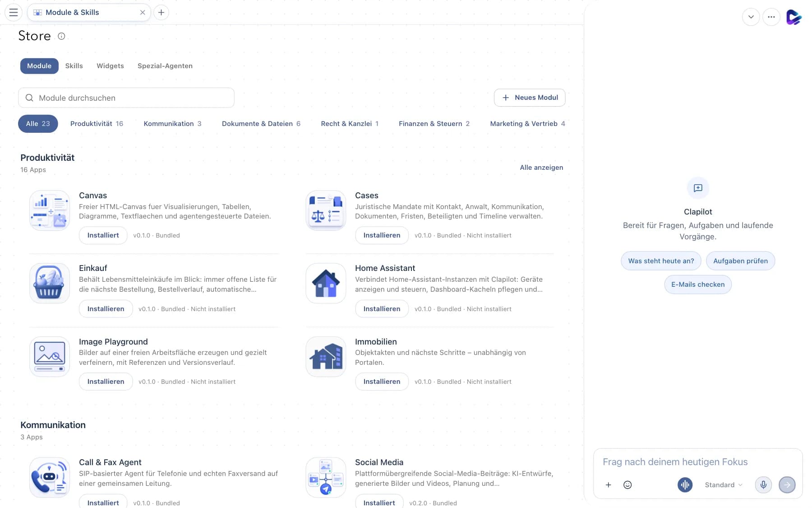Click the E-Mails checken suggestion
This screenshot has height=508, width=812.
click(698, 284)
